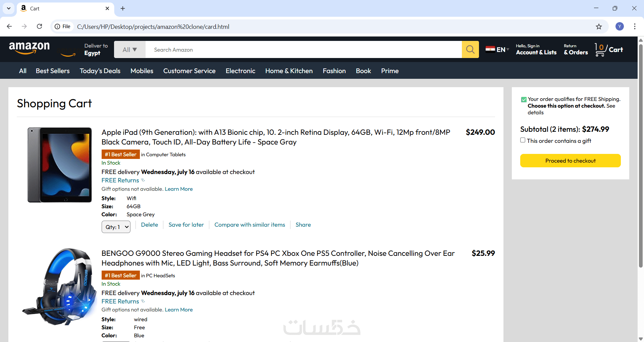Click the Amazon logo in header
The image size is (644, 342).
(30, 48)
